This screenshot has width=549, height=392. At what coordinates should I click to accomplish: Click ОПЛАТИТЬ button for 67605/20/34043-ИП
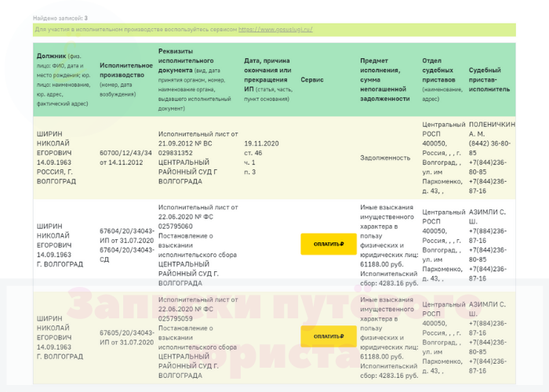click(329, 336)
